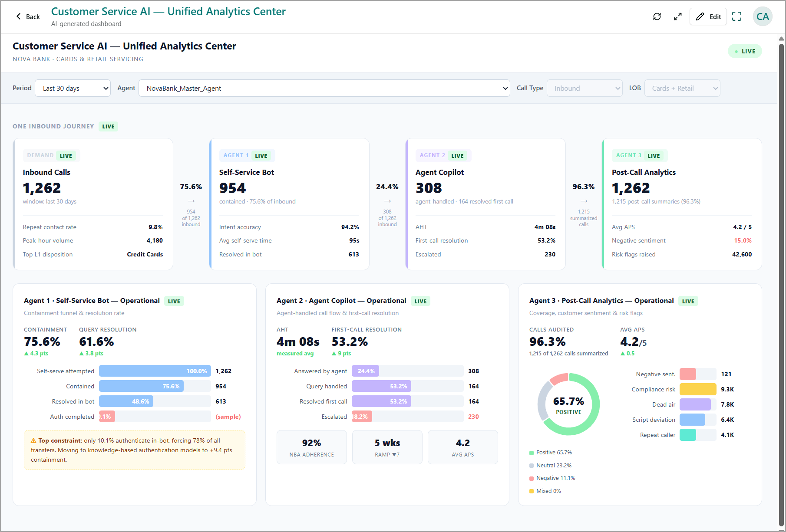
Task: Click the 4.2 Avg APS tile
Action: coord(463,447)
